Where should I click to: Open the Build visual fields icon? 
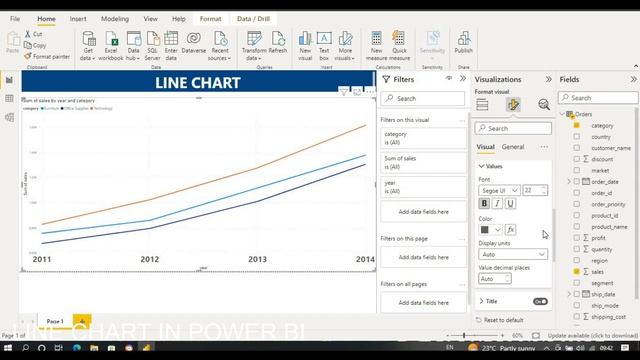click(x=482, y=105)
